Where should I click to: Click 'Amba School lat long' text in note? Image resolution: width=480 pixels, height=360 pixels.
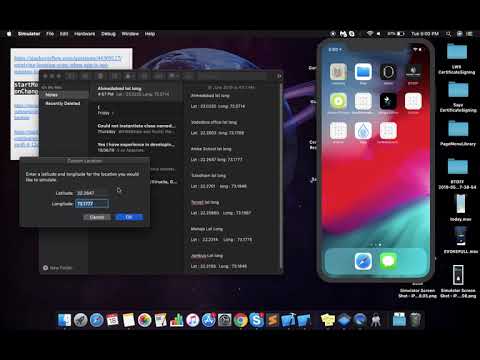click(x=211, y=149)
